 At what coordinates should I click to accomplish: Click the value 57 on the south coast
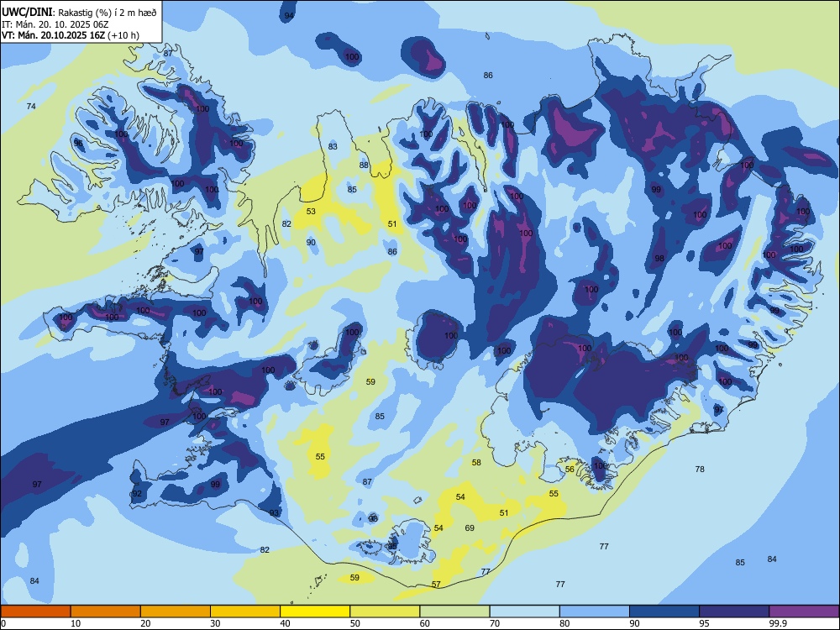point(436,584)
